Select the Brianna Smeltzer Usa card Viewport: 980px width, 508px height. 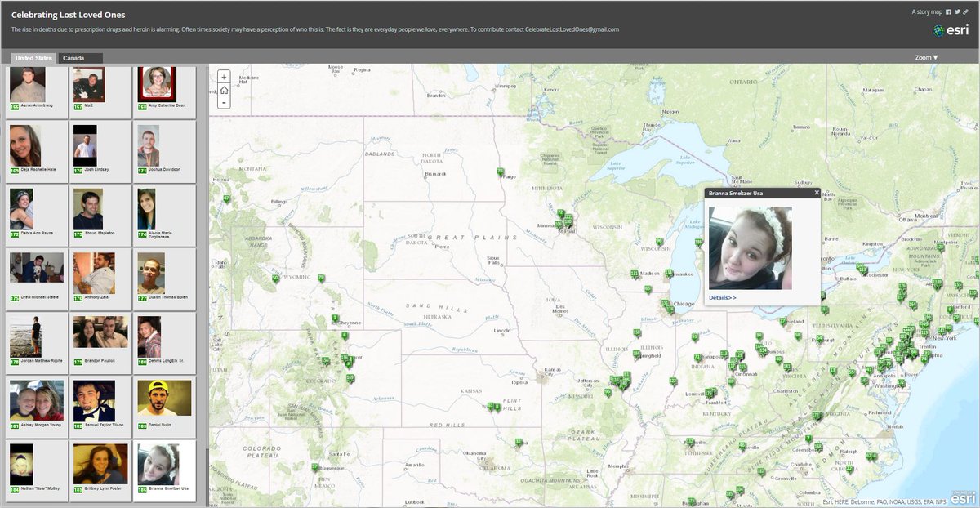[165, 470]
